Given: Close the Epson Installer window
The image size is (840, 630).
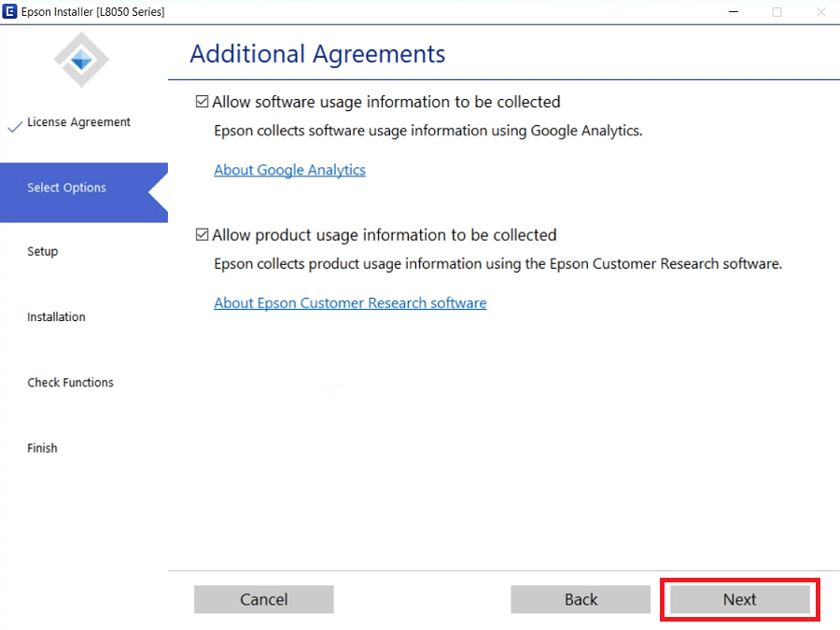Looking at the screenshot, I should pyautogui.click(x=820, y=11).
